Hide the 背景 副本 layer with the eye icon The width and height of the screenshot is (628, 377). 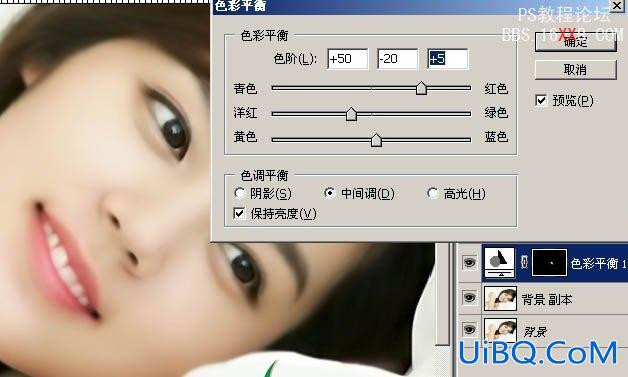pos(469,298)
